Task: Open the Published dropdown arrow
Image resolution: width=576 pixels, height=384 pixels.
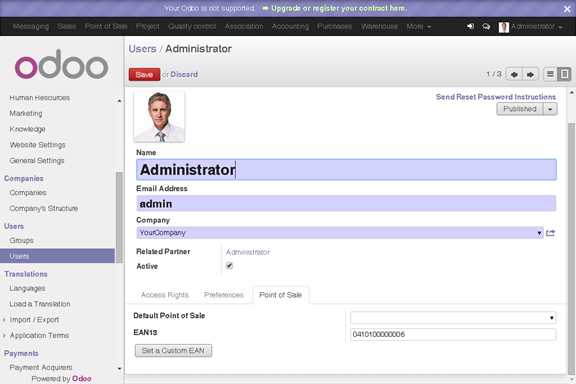Action: [x=550, y=109]
